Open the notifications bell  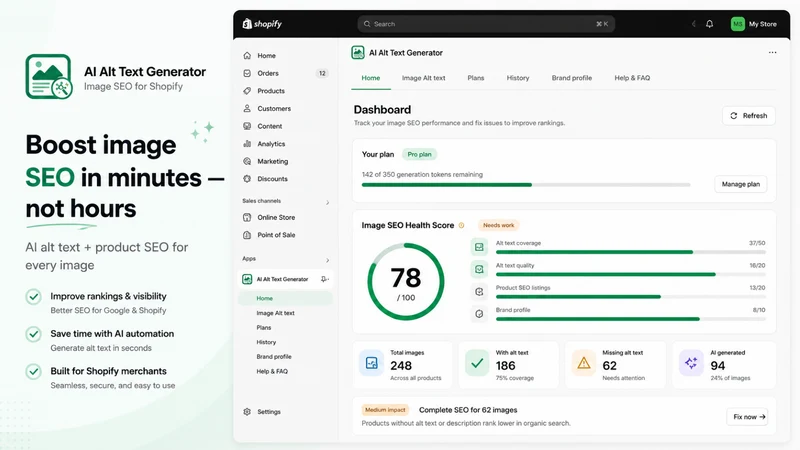[x=709, y=24]
